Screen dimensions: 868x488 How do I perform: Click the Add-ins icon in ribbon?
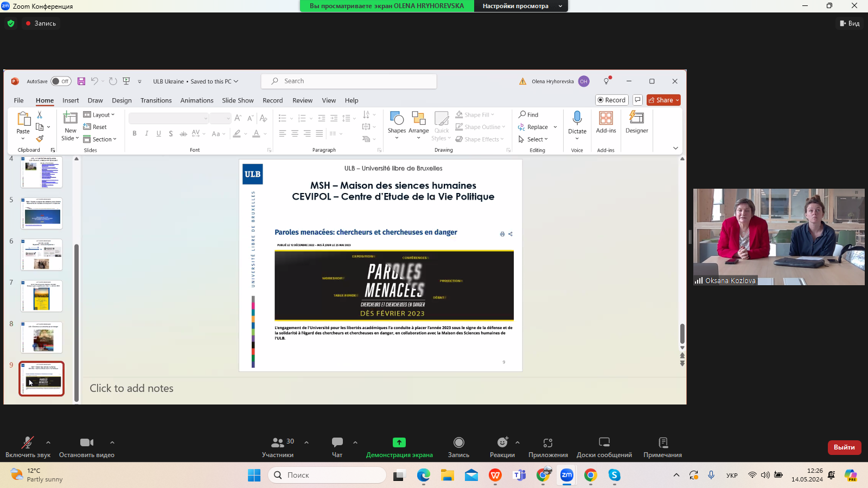(606, 118)
